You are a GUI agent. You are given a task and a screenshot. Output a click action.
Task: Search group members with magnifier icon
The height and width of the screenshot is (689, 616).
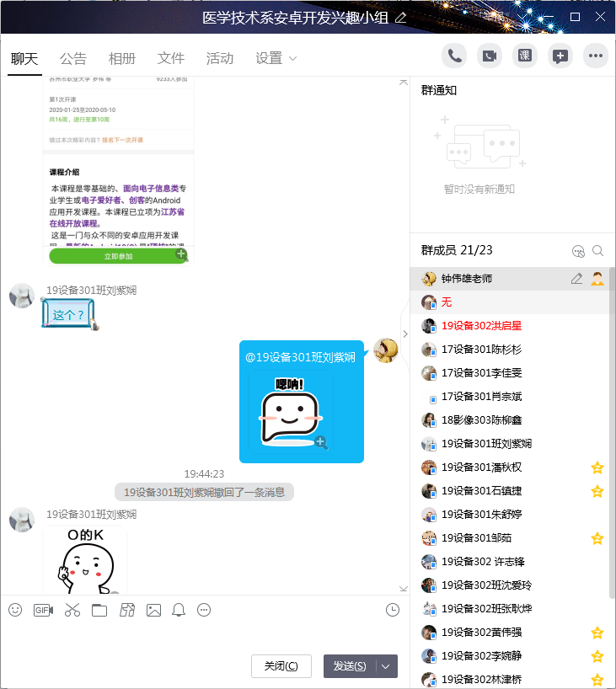tap(597, 250)
